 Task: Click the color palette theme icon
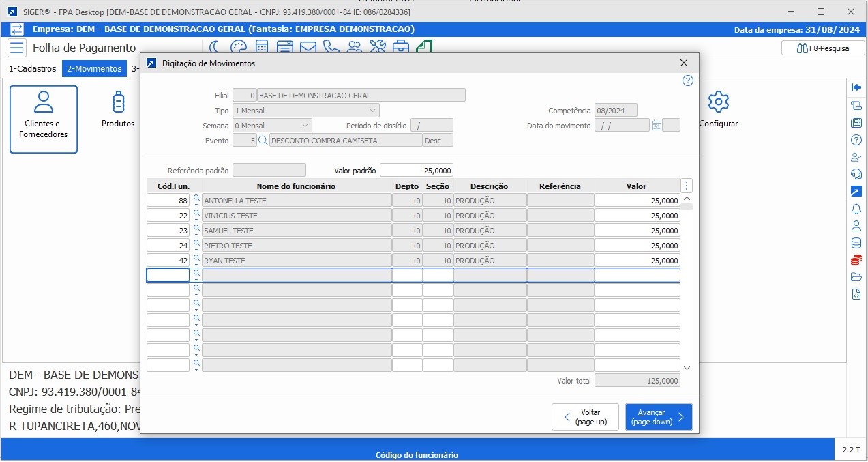click(238, 47)
